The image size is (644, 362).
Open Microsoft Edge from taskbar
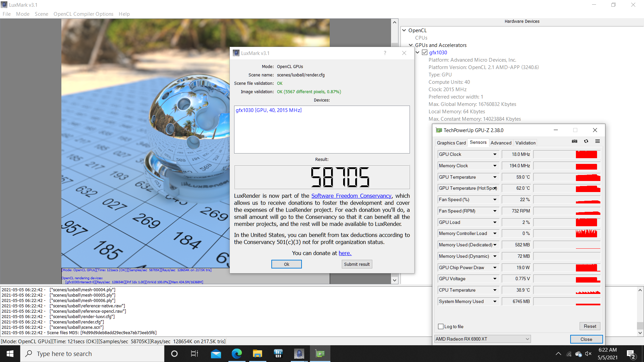[x=237, y=354]
